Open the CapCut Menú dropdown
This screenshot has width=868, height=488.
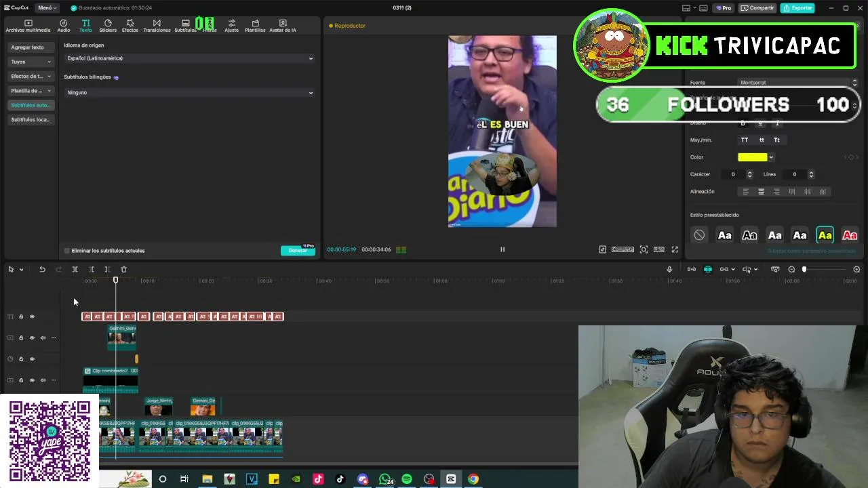(x=47, y=7)
